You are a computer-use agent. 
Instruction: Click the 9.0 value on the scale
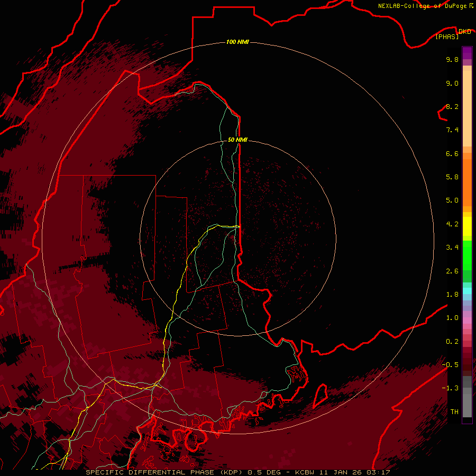pos(452,83)
